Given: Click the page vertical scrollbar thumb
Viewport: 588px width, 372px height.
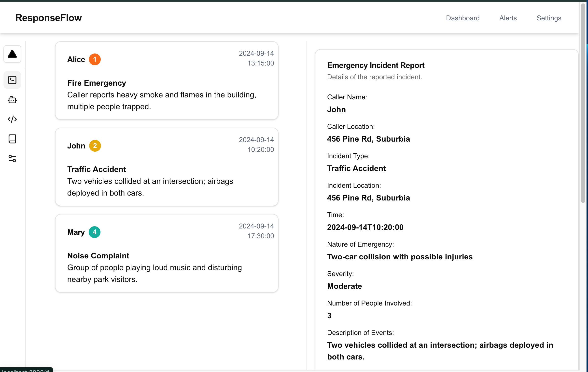Looking at the screenshot, I should coord(583,103).
